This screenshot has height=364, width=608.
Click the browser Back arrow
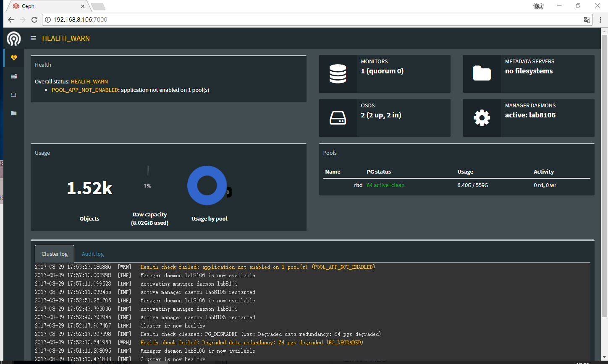[11, 20]
